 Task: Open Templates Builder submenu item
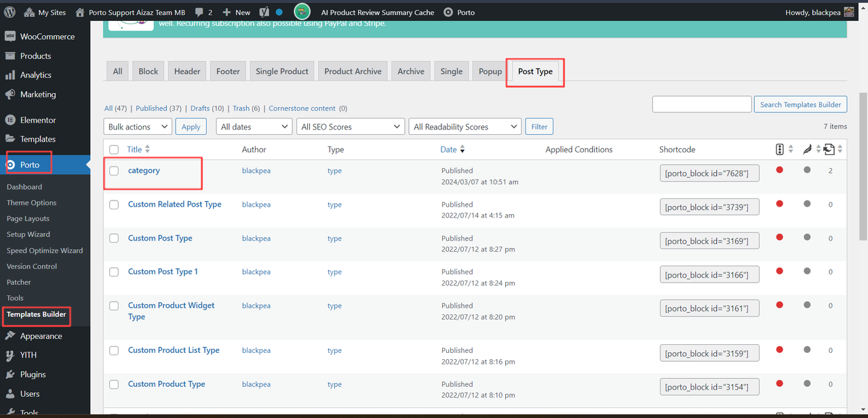coord(37,314)
